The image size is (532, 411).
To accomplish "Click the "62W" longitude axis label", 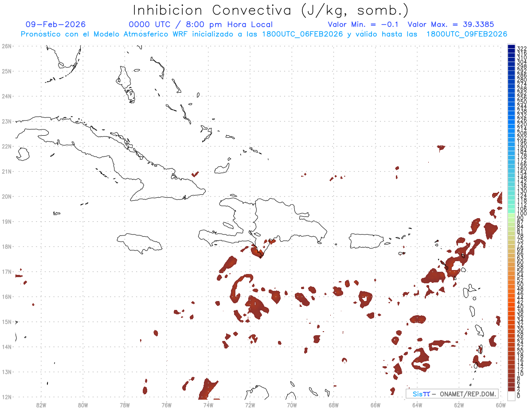I will pyautogui.click(x=459, y=404).
